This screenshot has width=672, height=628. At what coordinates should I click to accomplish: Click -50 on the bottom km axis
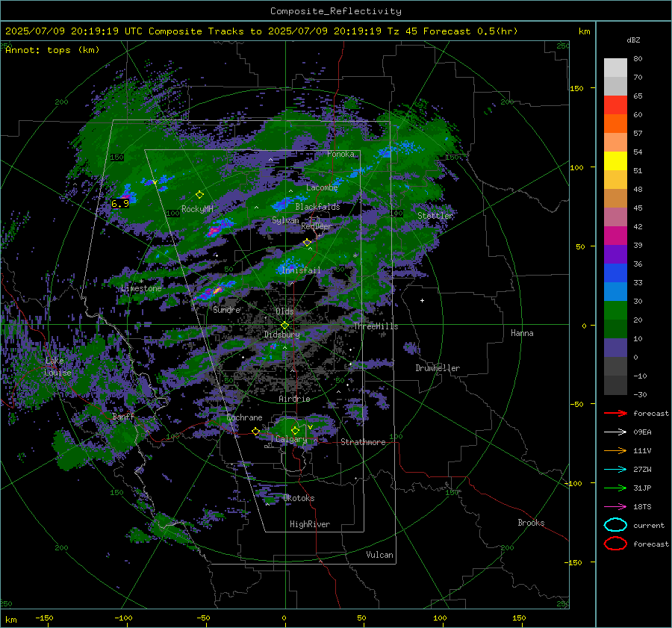point(203,618)
